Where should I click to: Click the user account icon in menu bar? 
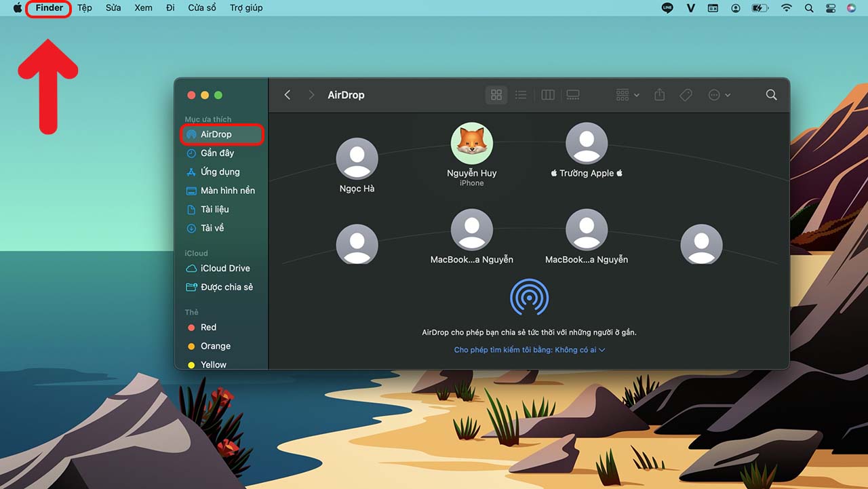pyautogui.click(x=736, y=8)
